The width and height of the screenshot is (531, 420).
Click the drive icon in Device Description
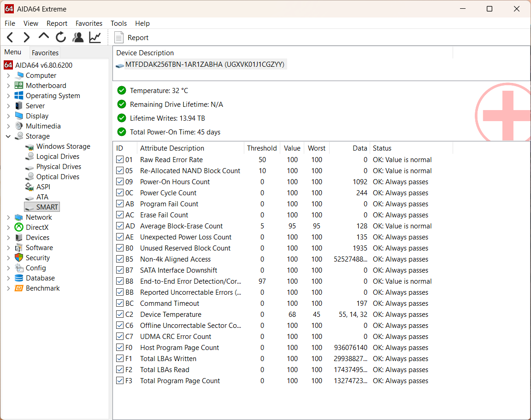[119, 65]
